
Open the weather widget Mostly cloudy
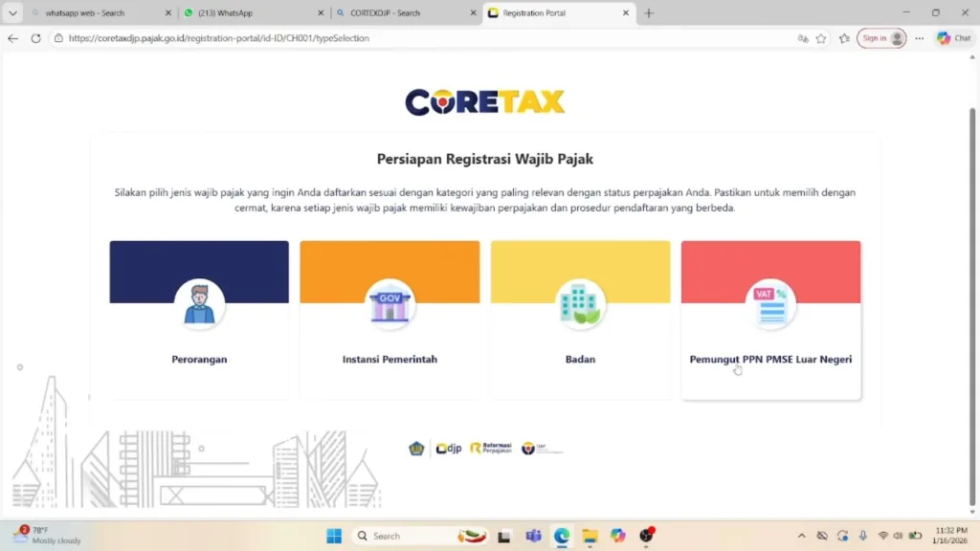click(x=48, y=536)
